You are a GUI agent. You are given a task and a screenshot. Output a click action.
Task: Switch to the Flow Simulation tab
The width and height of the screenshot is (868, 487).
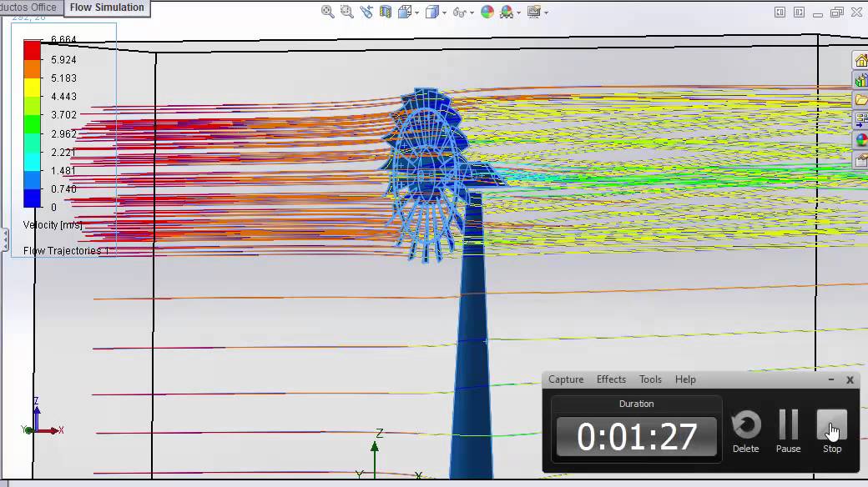coord(107,8)
